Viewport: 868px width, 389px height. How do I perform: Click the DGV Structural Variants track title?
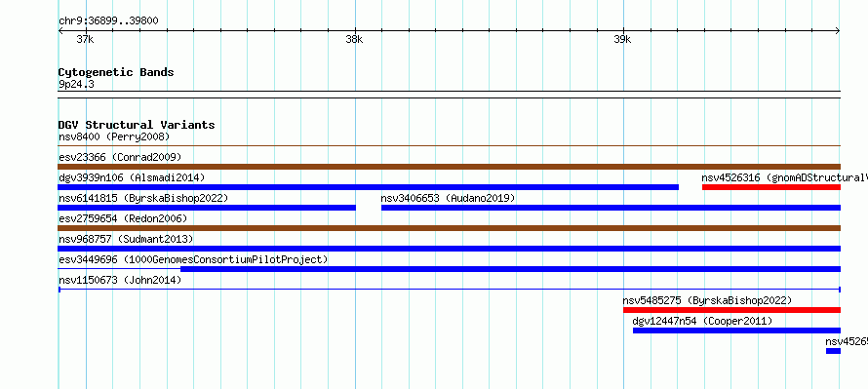click(x=137, y=125)
